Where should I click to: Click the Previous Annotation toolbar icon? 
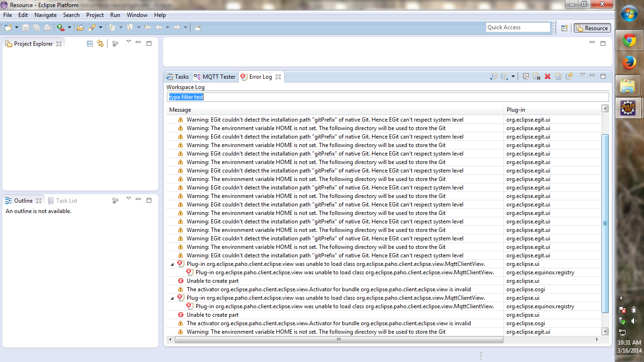pyautogui.click(x=130, y=27)
